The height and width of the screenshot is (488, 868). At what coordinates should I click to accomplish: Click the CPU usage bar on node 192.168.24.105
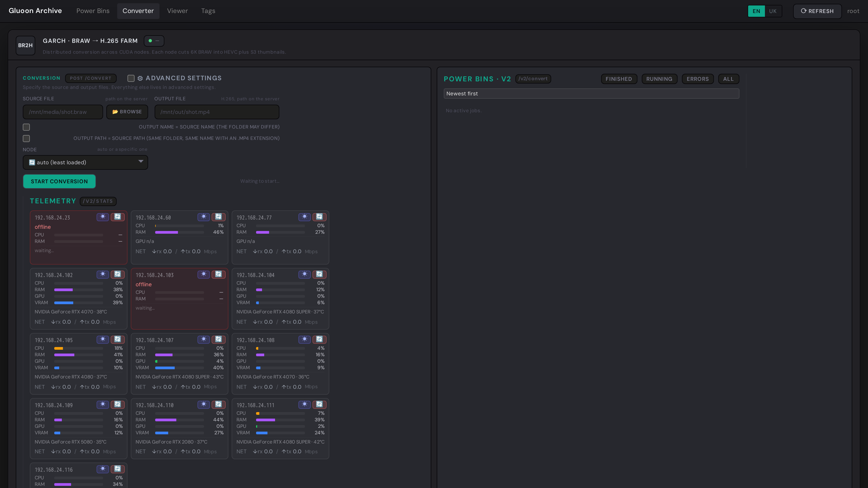[78, 348]
